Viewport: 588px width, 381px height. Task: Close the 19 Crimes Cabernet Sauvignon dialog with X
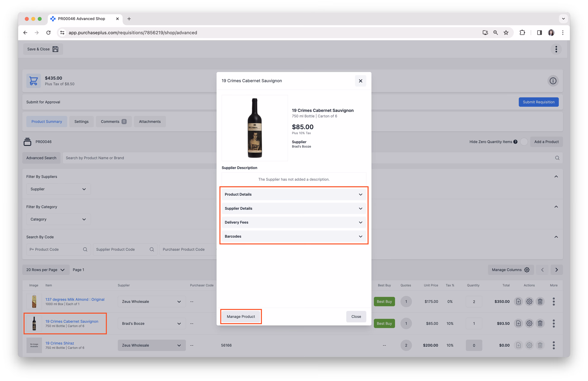tap(360, 81)
